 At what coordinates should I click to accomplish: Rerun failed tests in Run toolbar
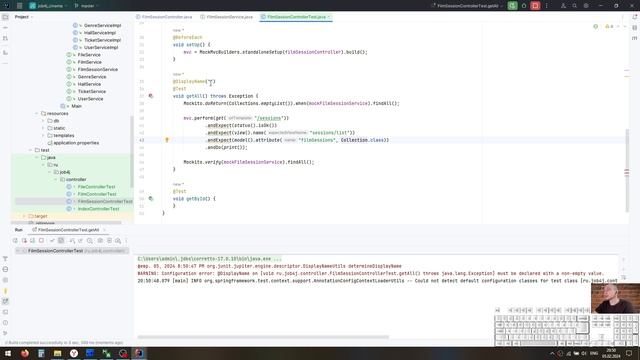[x=24, y=241]
